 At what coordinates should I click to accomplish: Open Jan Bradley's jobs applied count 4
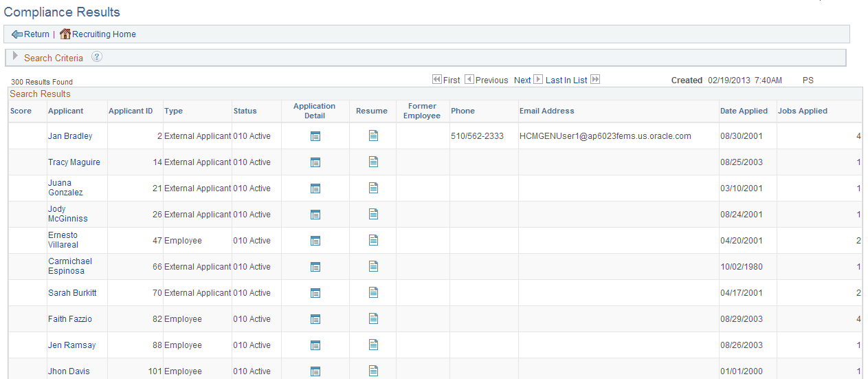[858, 136]
